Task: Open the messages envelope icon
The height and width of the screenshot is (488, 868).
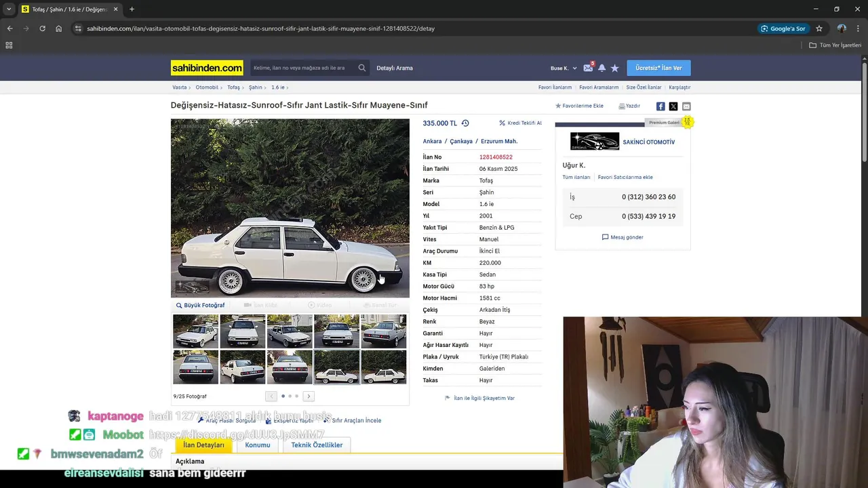Action: (588, 68)
